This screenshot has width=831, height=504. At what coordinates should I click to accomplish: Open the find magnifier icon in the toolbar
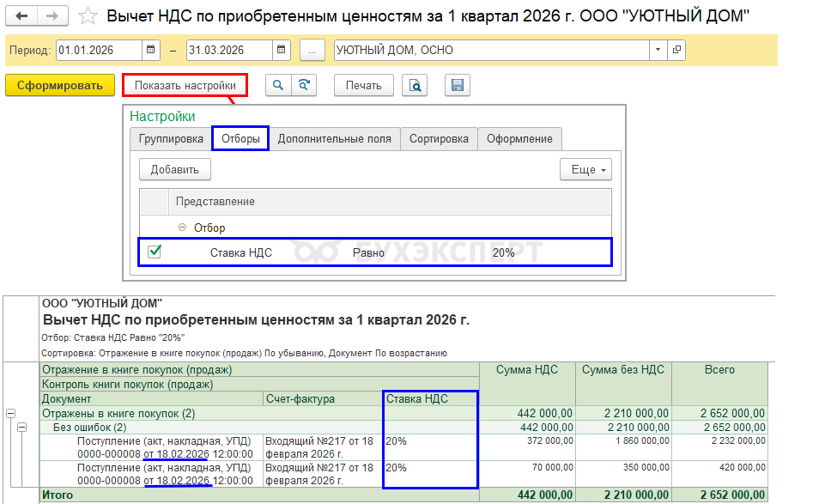point(278,85)
